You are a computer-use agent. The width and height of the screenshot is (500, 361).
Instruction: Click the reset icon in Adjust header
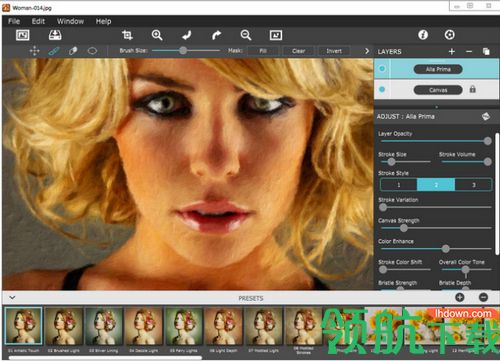486,116
